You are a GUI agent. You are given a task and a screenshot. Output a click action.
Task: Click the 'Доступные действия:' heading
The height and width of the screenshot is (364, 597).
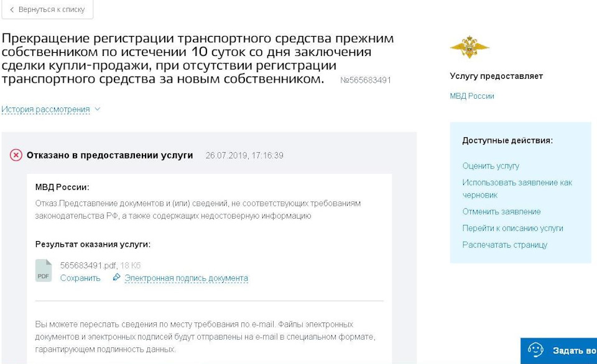coord(507,140)
